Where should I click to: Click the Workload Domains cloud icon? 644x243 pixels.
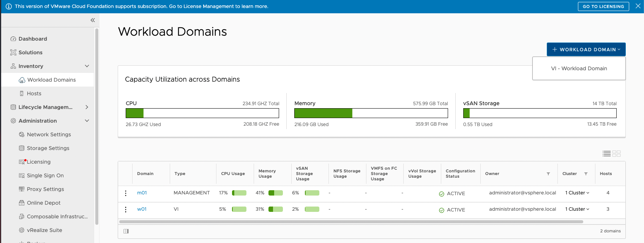(x=22, y=80)
